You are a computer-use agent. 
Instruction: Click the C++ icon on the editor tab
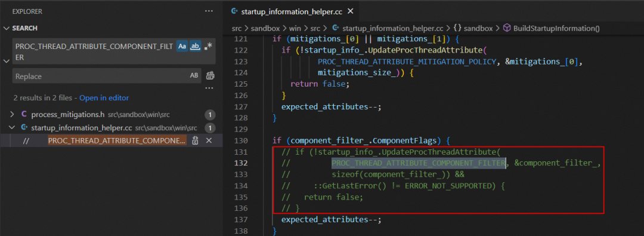235,11
